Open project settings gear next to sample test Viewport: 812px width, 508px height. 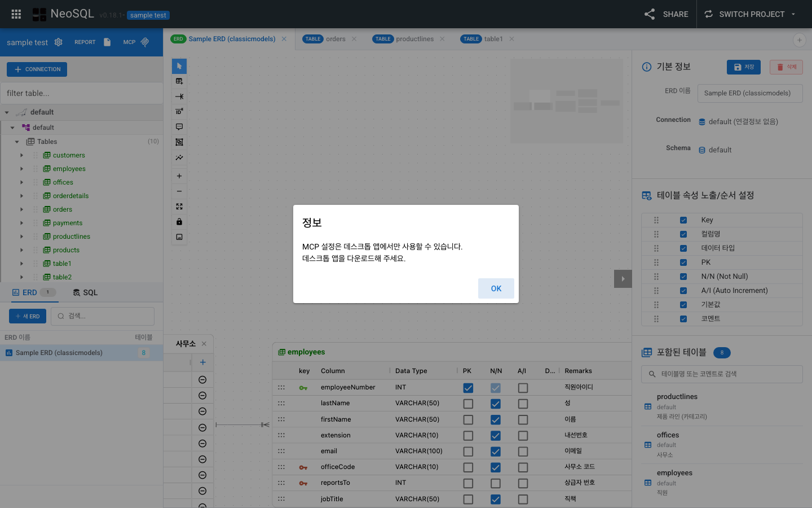pos(59,42)
